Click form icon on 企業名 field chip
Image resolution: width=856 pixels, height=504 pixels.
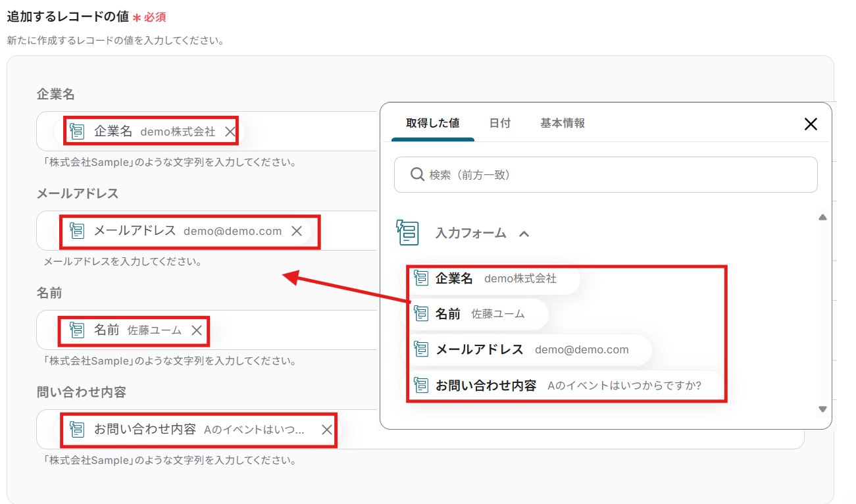coord(77,132)
